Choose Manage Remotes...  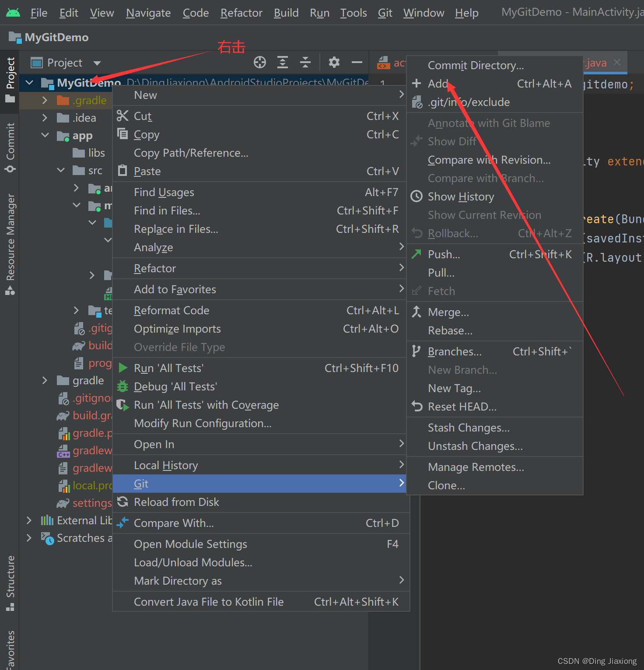(x=495, y=467)
